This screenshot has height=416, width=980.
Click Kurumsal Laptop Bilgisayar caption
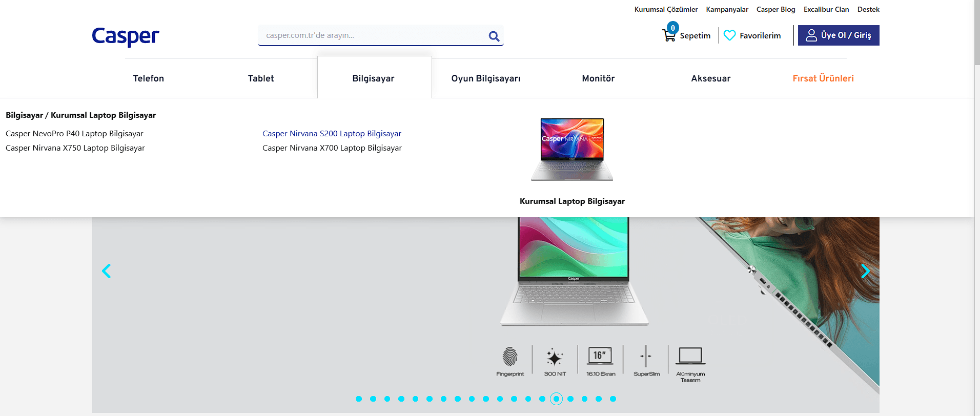572,201
